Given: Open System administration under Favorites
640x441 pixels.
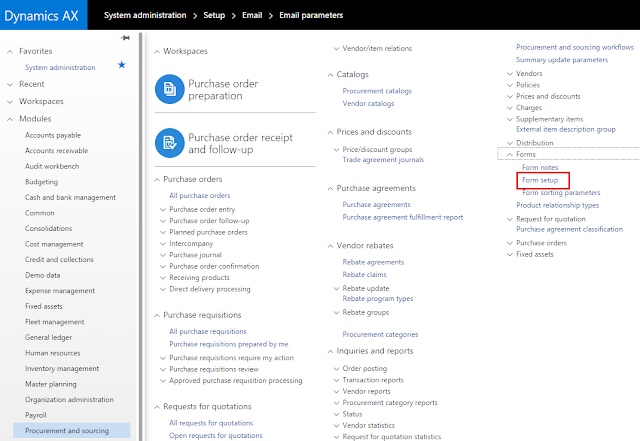Looking at the screenshot, I should [x=60, y=67].
